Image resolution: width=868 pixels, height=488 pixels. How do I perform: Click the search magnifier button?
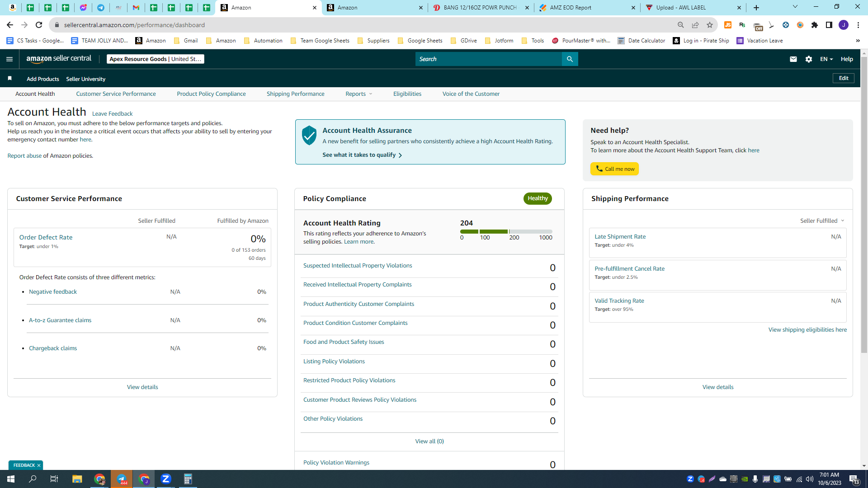coord(570,59)
